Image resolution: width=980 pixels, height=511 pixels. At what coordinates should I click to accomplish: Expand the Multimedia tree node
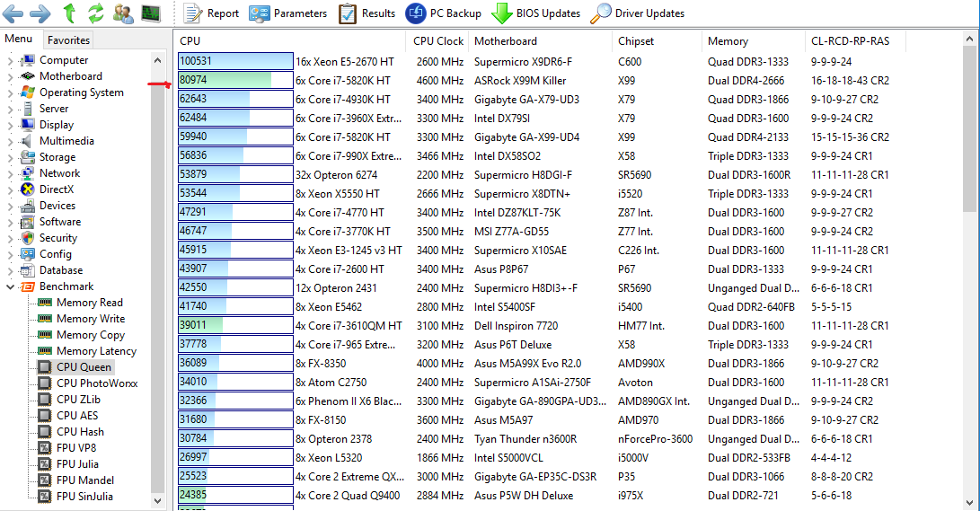point(10,142)
